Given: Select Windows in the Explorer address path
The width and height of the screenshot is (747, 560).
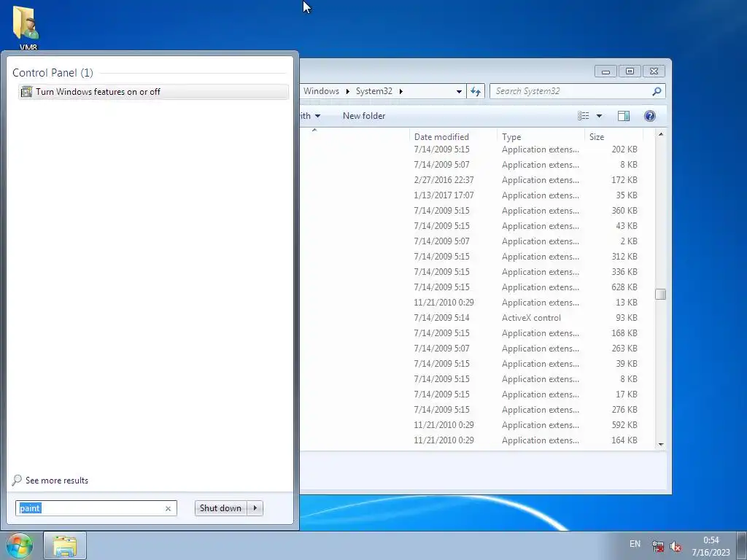Looking at the screenshot, I should [x=321, y=91].
